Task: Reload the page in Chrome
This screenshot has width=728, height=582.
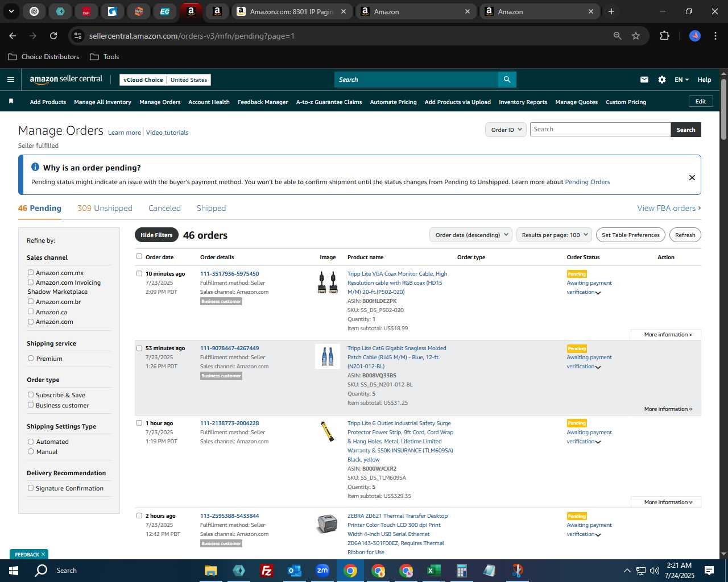Action: pos(53,36)
